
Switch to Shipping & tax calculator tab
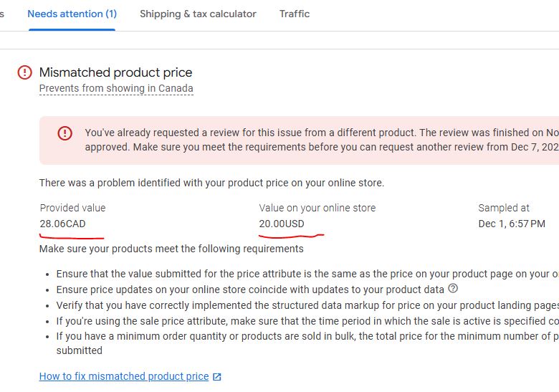198,14
